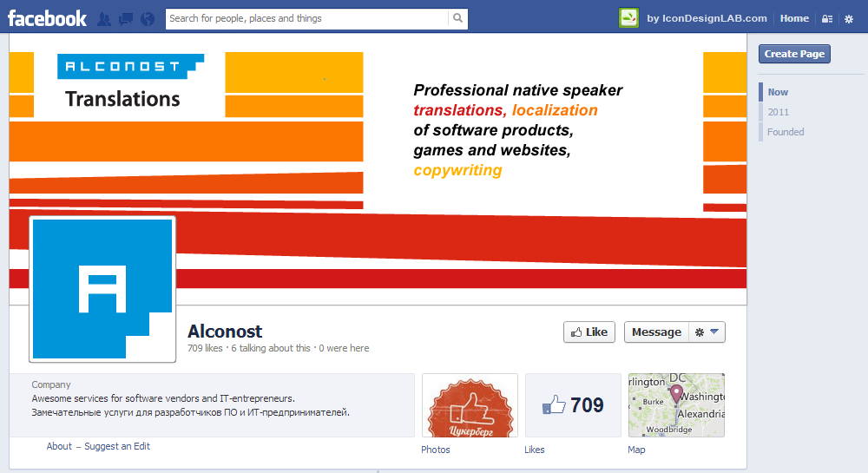The height and width of the screenshot is (473, 868).
Task: Click Suggest an Edit link
Action: pyautogui.click(x=117, y=446)
